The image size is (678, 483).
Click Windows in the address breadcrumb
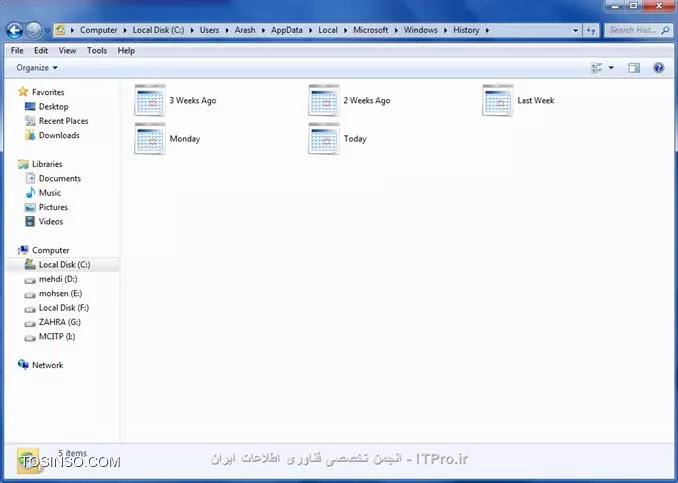(420, 30)
